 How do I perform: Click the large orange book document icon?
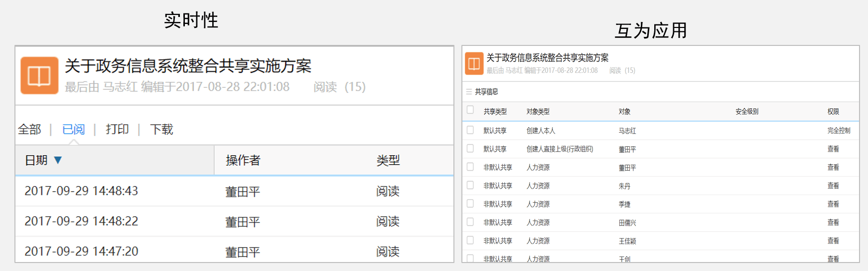tap(39, 75)
